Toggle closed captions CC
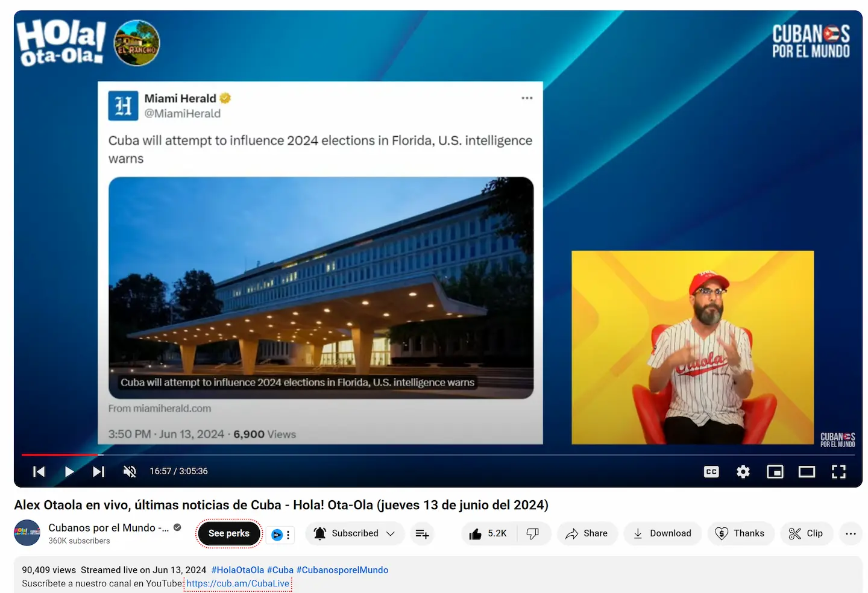The height and width of the screenshot is (593, 868). 711,472
